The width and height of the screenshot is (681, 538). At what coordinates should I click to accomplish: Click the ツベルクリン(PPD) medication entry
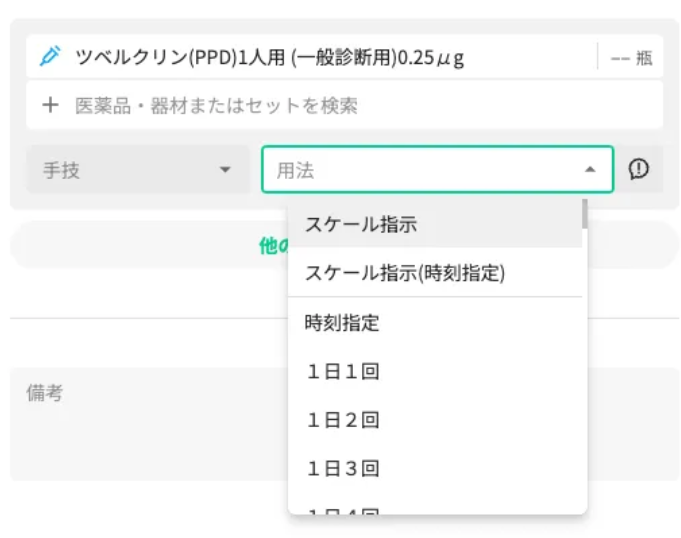[x=270, y=57]
